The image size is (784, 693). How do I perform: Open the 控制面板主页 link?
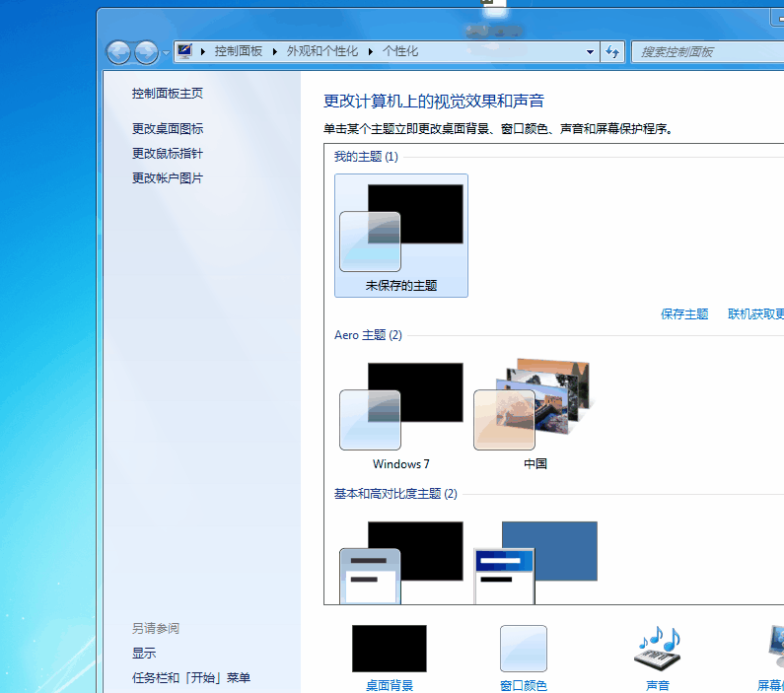[168, 94]
